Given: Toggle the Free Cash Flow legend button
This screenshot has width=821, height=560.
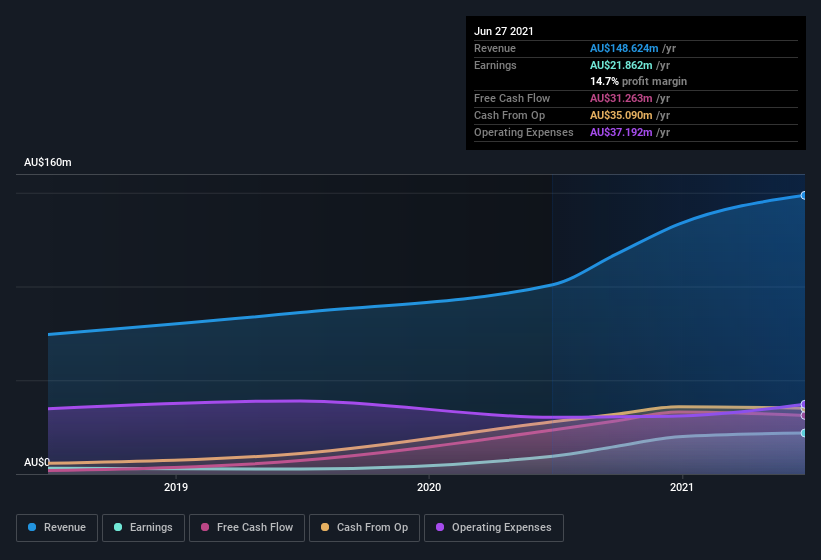Looking at the screenshot, I should 247,528.
